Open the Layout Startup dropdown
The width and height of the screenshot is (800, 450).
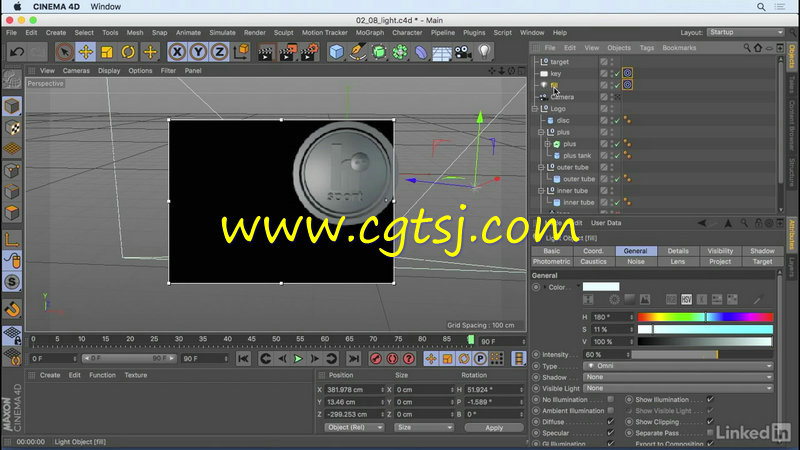point(745,32)
